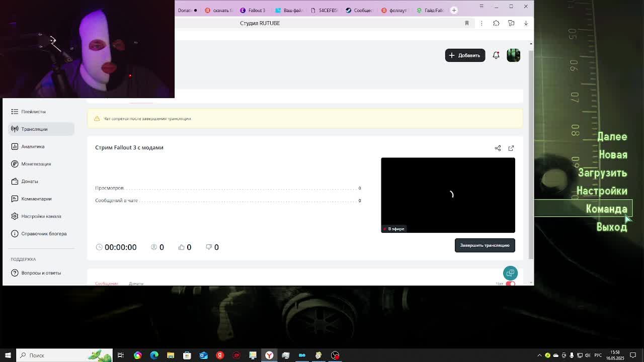Select Загрузить in the Fallout menu
This screenshot has width=644, height=362.
pyautogui.click(x=602, y=173)
